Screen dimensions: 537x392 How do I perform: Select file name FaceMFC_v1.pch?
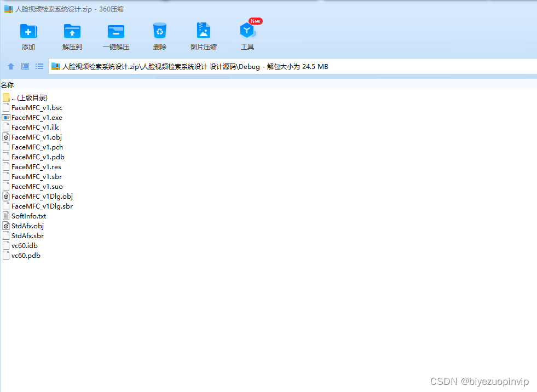coord(37,147)
